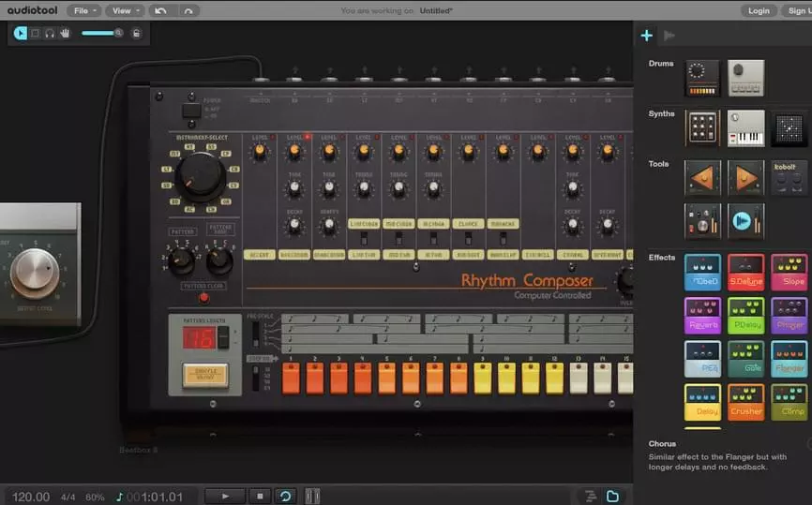Click the pattern number selector knob

pos(181,260)
